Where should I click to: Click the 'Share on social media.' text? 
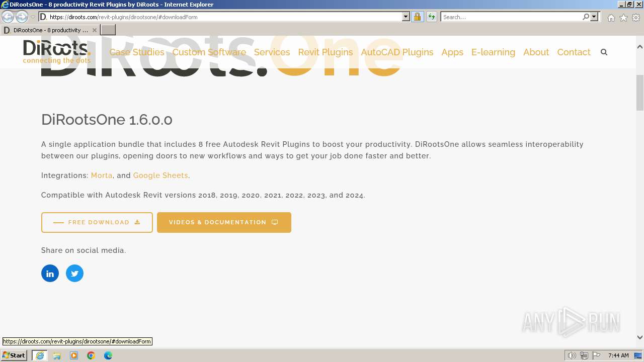pyautogui.click(x=84, y=250)
